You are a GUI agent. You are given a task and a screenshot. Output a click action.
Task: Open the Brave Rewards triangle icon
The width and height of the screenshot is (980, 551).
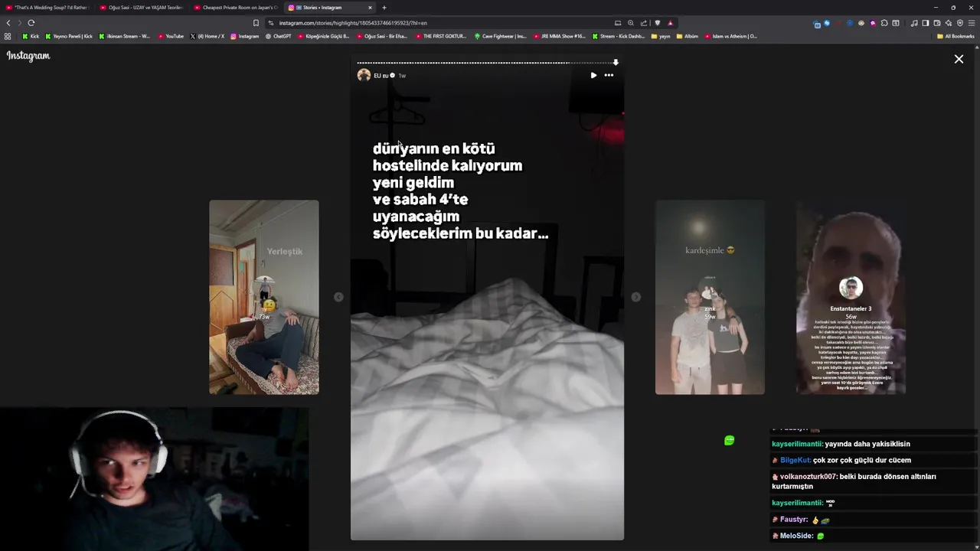point(671,23)
